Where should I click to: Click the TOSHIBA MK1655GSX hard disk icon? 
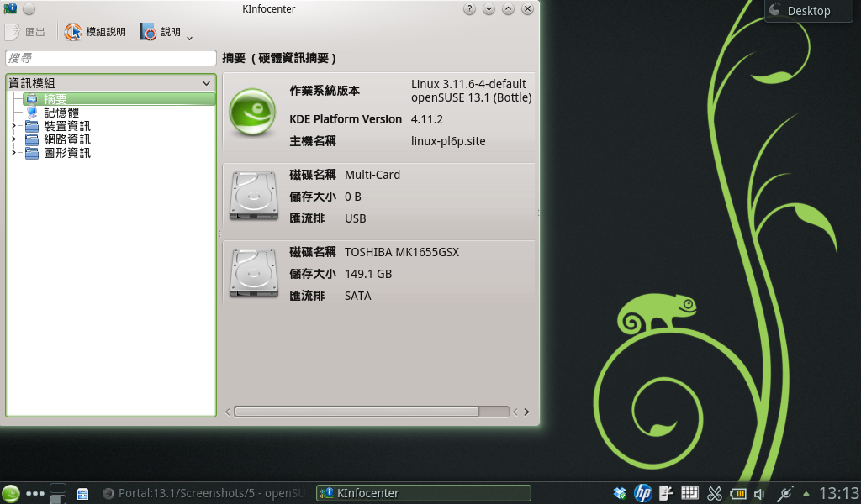pos(254,273)
